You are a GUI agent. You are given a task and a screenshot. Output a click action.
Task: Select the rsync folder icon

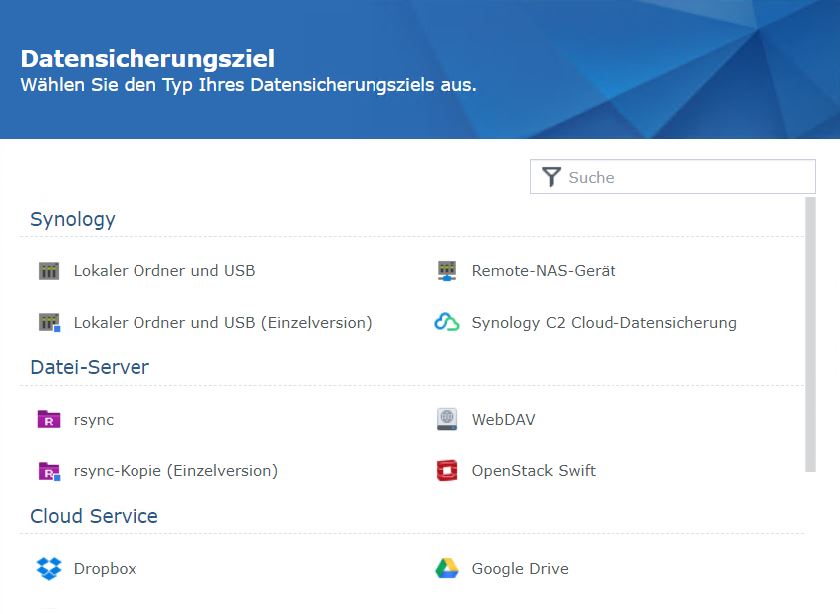[x=47, y=419]
